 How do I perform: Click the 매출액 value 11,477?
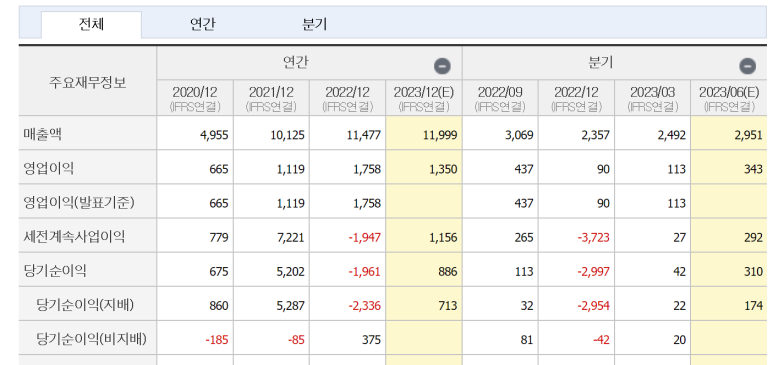tap(364, 135)
